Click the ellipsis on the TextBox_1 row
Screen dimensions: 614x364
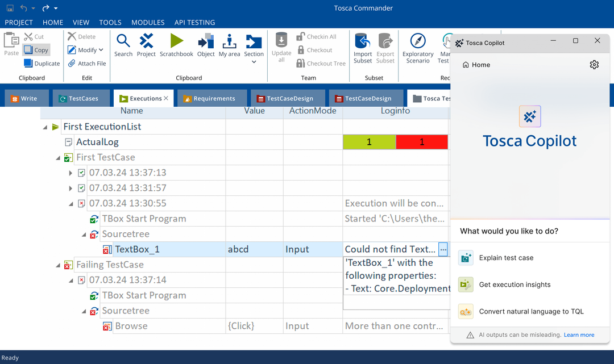[x=443, y=249]
